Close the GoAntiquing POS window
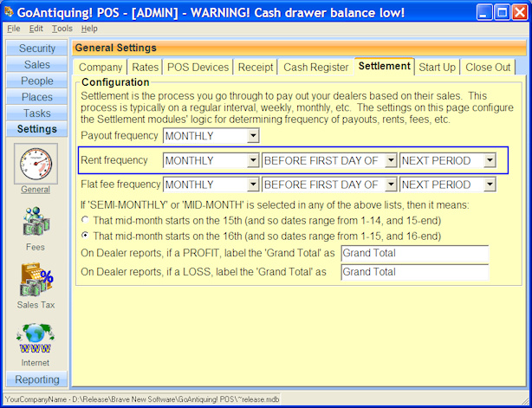This screenshot has height=408, width=532. (x=520, y=13)
